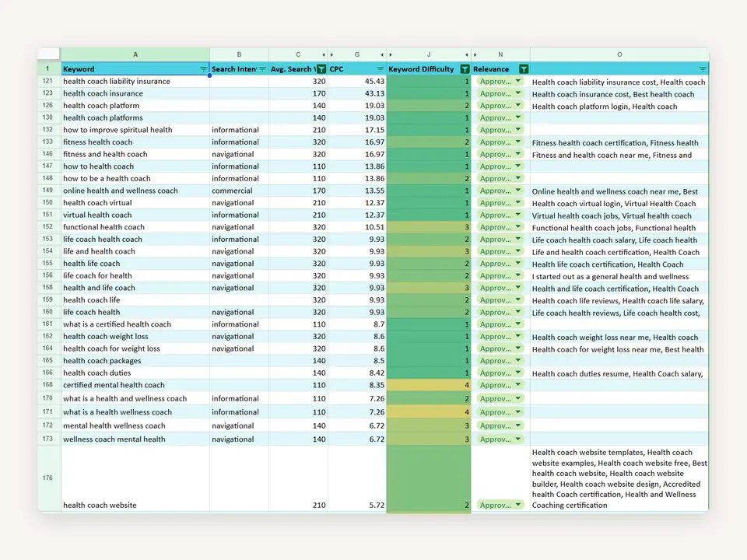Expand hidden columns via arrow left of column G

[332, 54]
